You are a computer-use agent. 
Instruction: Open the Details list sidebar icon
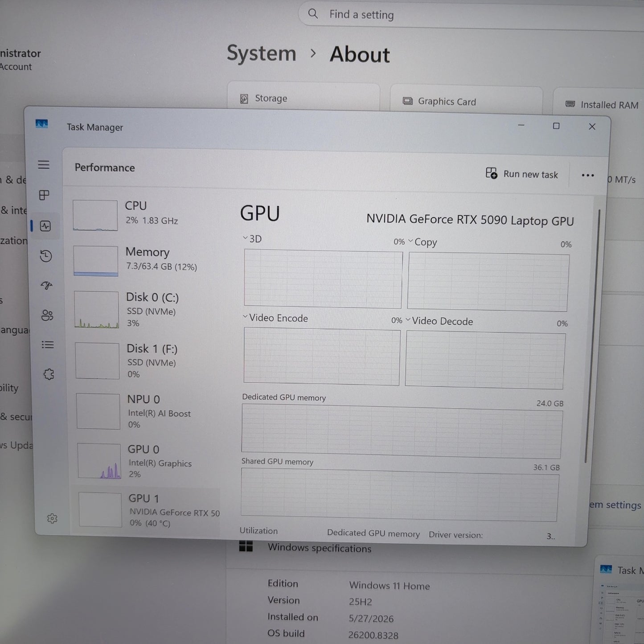pyautogui.click(x=48, y=345)
